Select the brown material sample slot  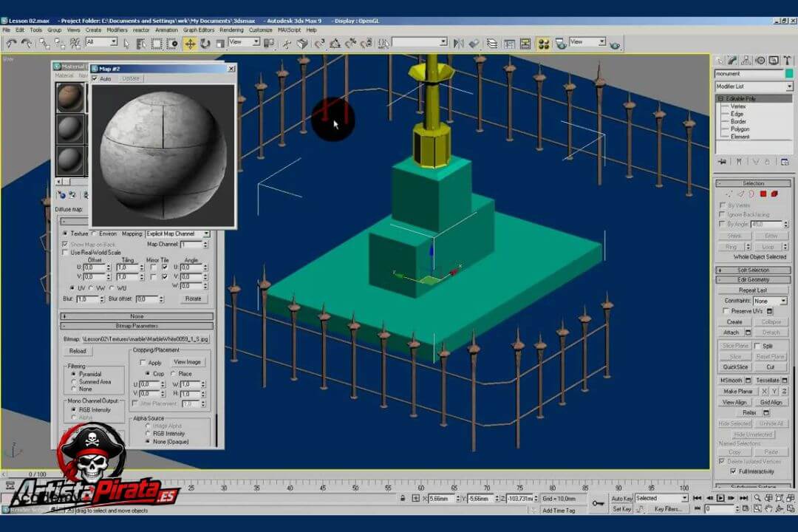69,98
